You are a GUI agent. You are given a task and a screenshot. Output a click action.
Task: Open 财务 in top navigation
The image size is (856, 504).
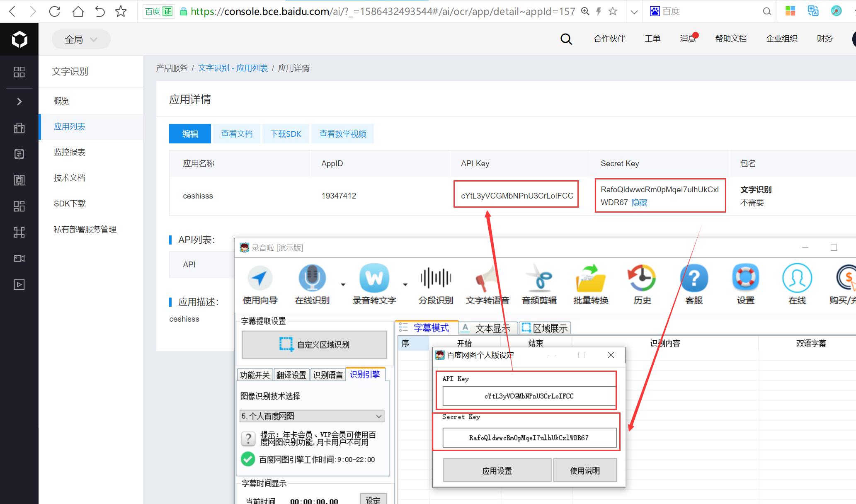coord(825,39)
